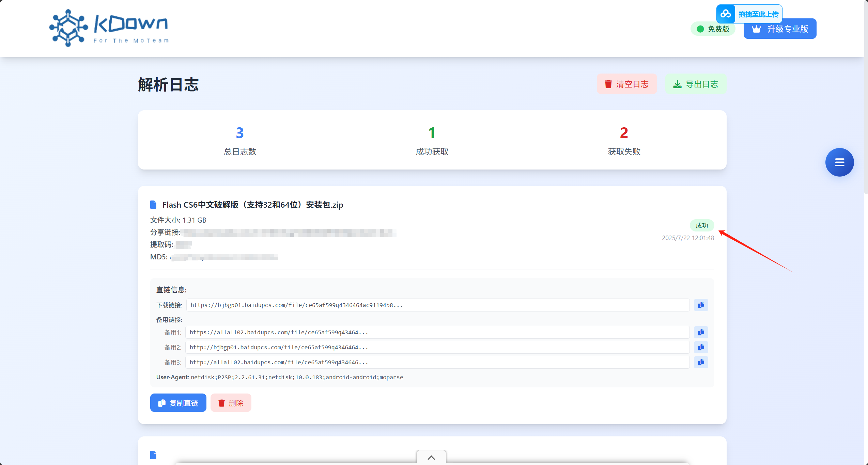
Task: Click the Flash CS6 zip file icon
Action: point(153,205)
